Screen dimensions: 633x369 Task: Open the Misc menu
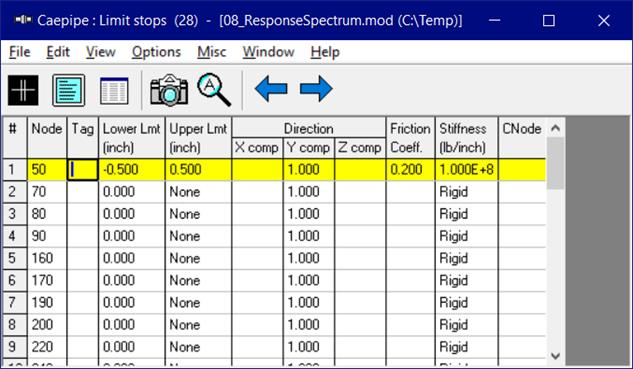pyautogui.click(x=211, y=52)
